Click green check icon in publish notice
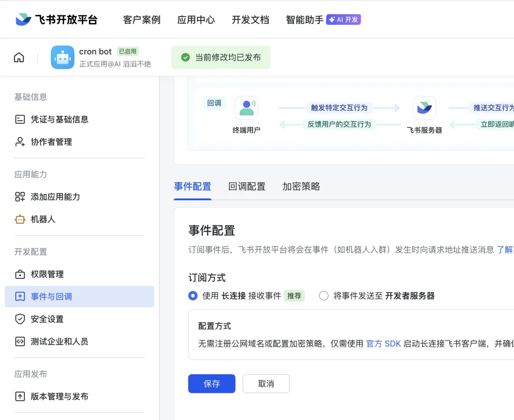The height and width of the screenshot is (420, 514). point(186,58)
